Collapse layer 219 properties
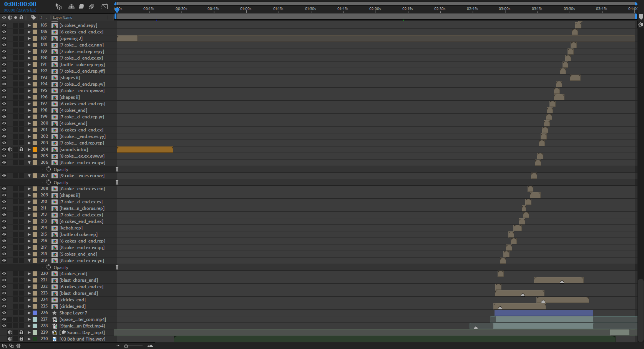Viewport: 644px width, 349px height. click(29, 261)
